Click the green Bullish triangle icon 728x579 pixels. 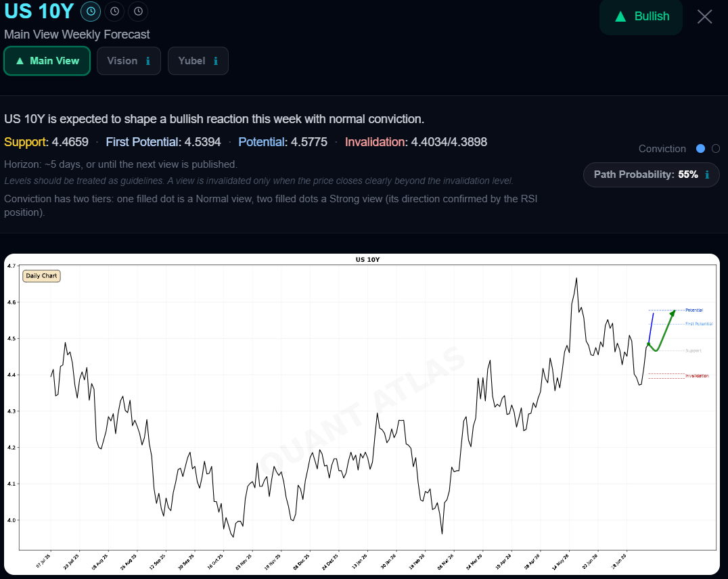point(620,17)
